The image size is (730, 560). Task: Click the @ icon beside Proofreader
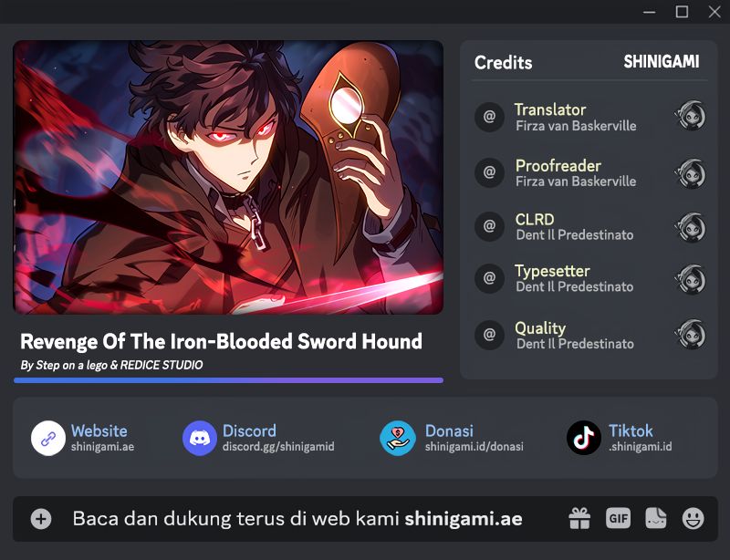[489, 172]
